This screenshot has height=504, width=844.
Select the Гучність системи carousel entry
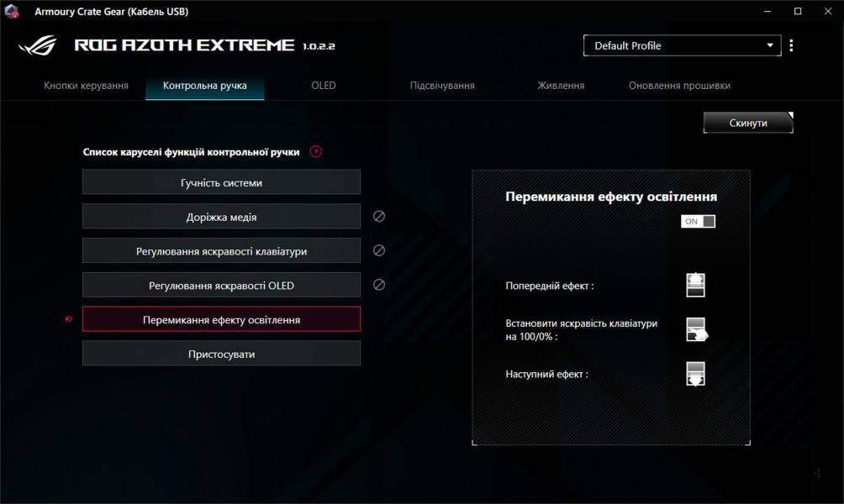(x=221, y=181)
